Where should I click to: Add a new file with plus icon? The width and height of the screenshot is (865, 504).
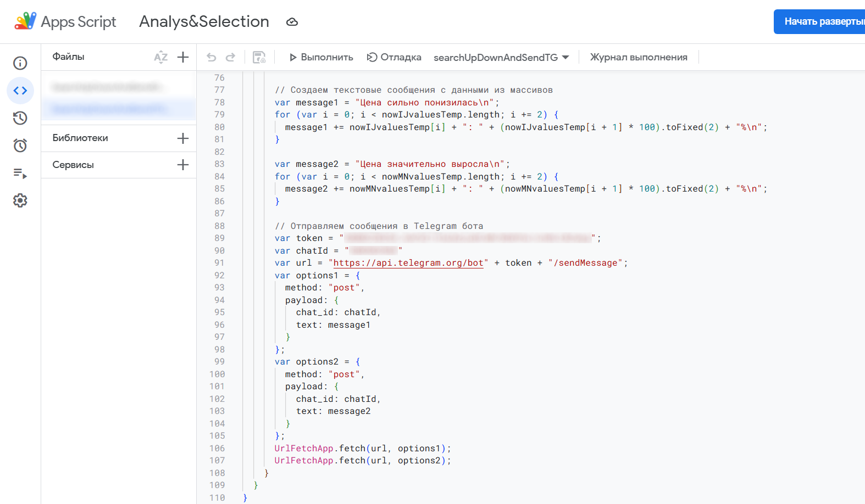(x=183, y=57)
